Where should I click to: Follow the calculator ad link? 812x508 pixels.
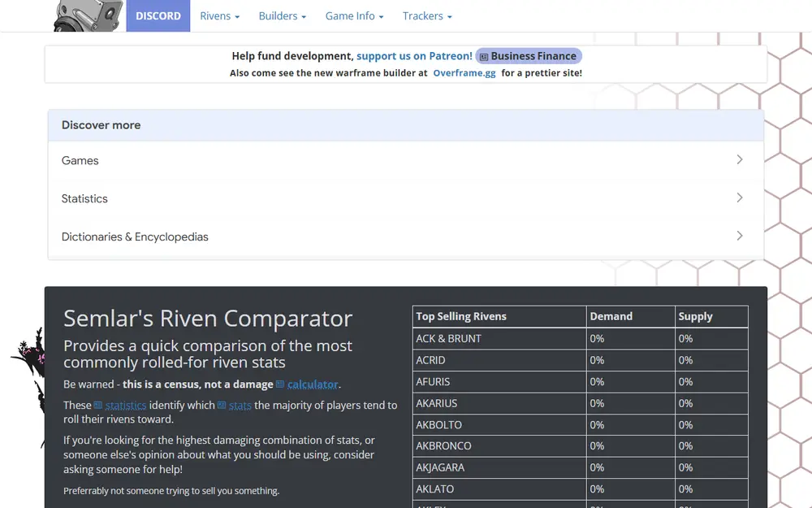313,384
